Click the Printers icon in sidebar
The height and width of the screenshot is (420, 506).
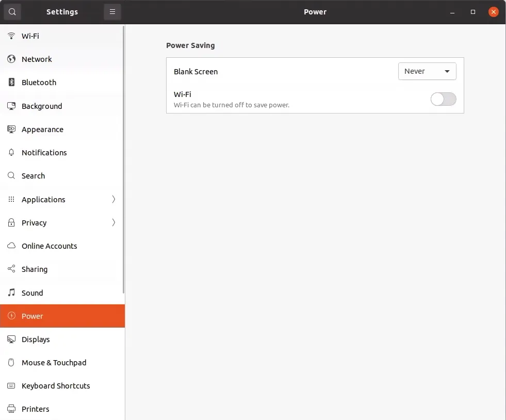click(x=11, y=409)
